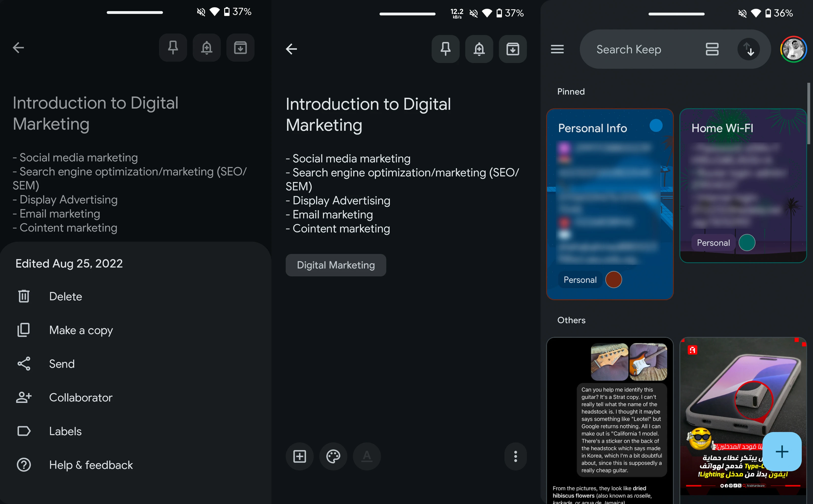Image resolution: width=813 pixels, height=504 pixels.
Task: Pin note in left screen toolbar
Action: [x=173, y=48]
